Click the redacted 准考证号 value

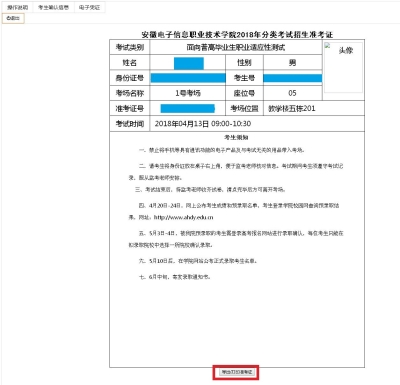pos(188,108)
